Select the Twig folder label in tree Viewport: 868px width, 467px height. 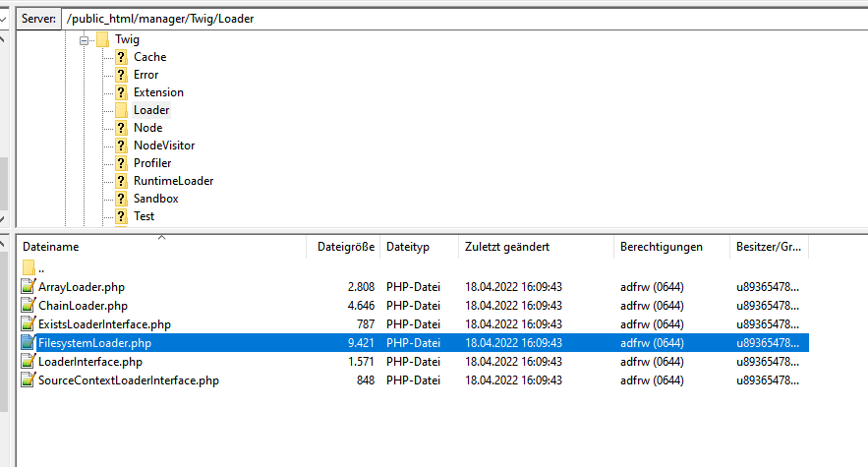[x=128, y=39]
